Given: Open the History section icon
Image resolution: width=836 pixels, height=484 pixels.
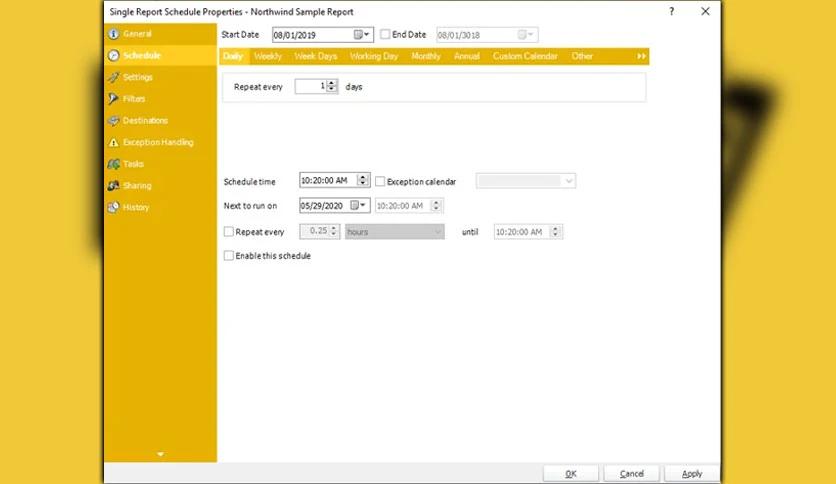Looking at the screenshot, I should coord(114,208).
